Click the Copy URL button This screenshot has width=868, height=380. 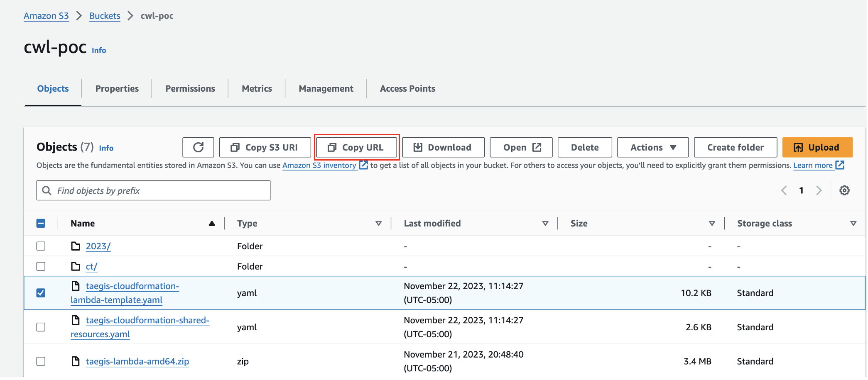click(356, 147)
